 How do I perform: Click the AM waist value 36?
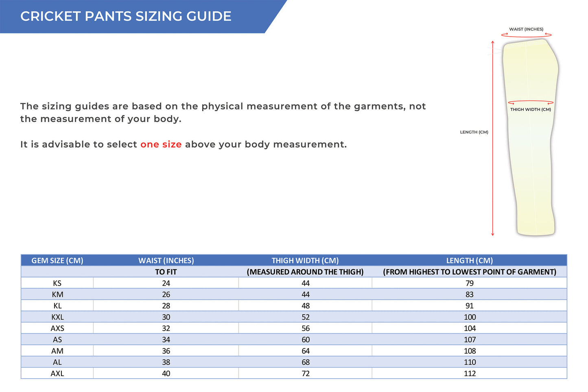click(x=166, y=351)
